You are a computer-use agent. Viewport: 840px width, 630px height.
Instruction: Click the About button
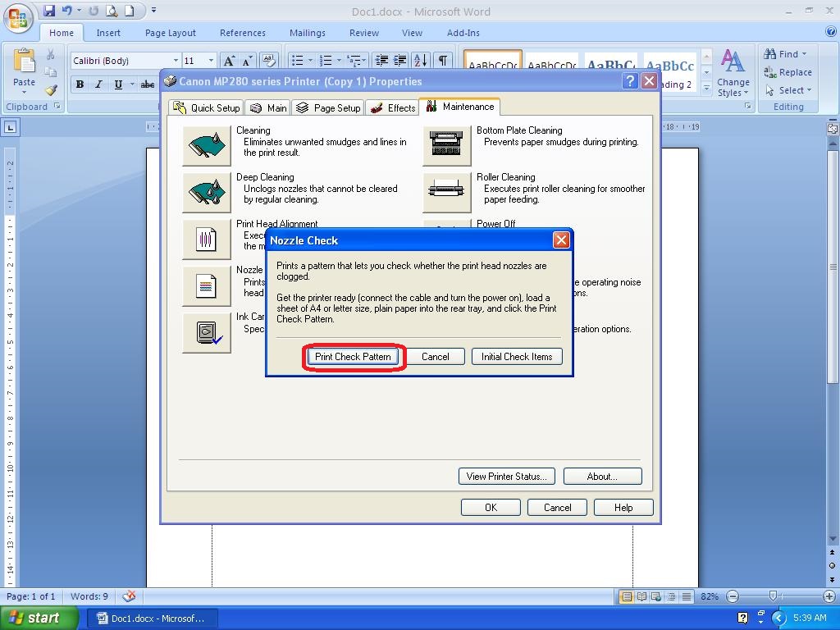tap(603, 477)
